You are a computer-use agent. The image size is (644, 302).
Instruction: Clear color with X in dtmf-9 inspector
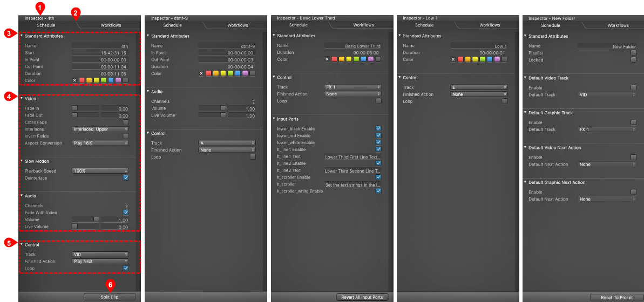[x=201, y=73]
